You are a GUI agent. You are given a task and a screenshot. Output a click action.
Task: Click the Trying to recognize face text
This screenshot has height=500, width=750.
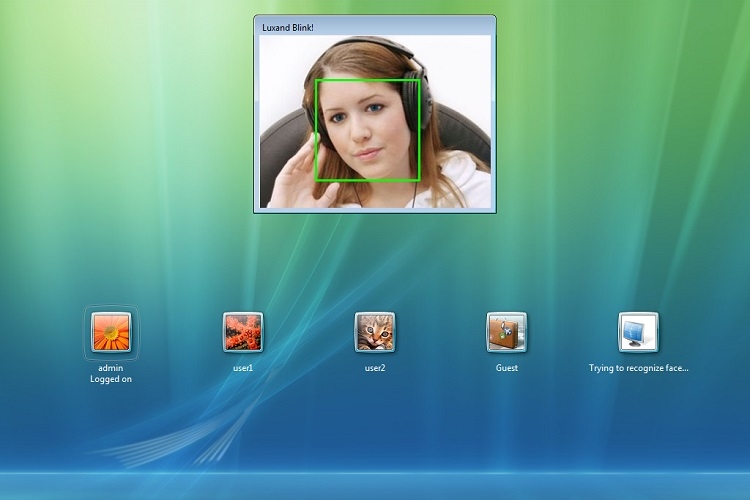click(639, 368)
